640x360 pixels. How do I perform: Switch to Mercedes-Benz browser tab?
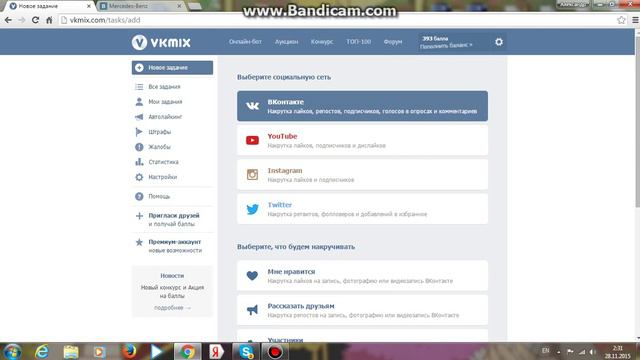click(x=140, y=6)
